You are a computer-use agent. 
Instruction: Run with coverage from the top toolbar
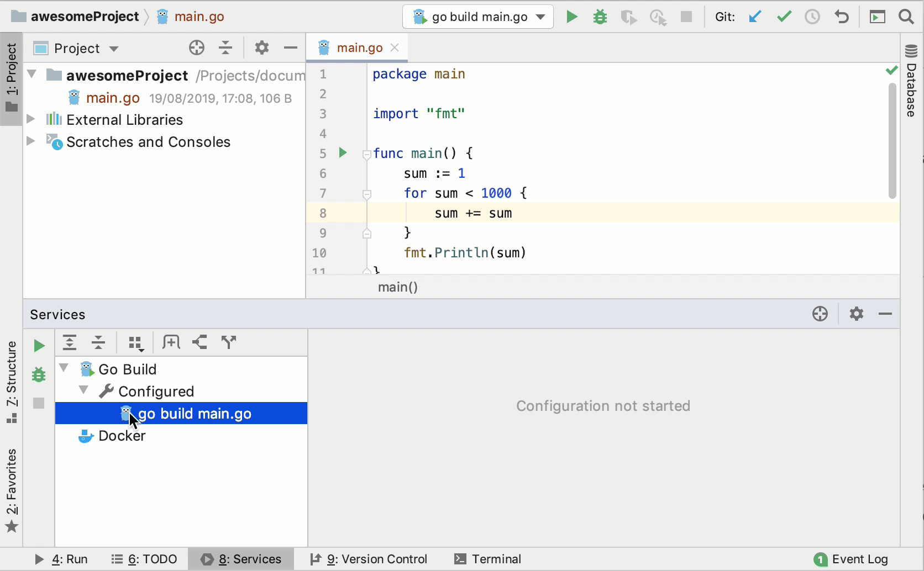pyautogui.click(x=628, y=17)
